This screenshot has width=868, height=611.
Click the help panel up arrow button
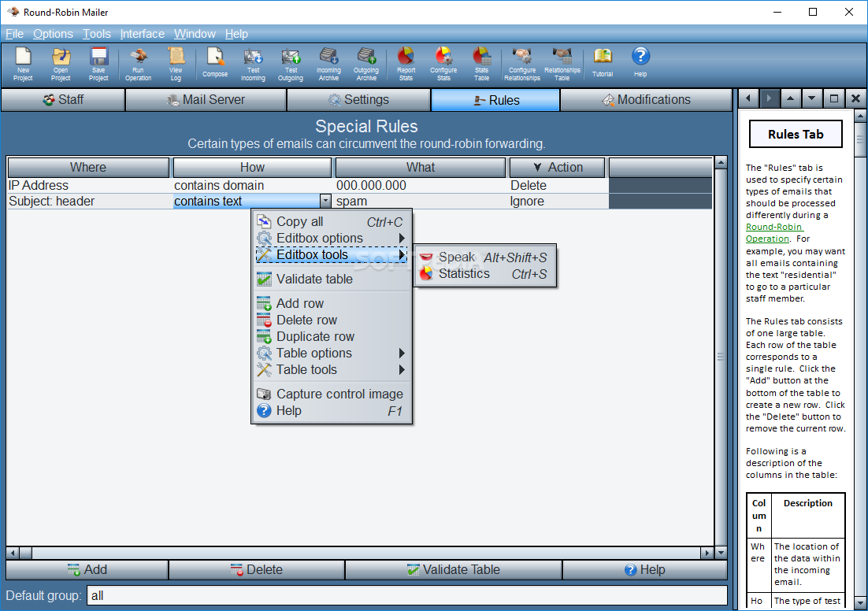coord(791,99)
